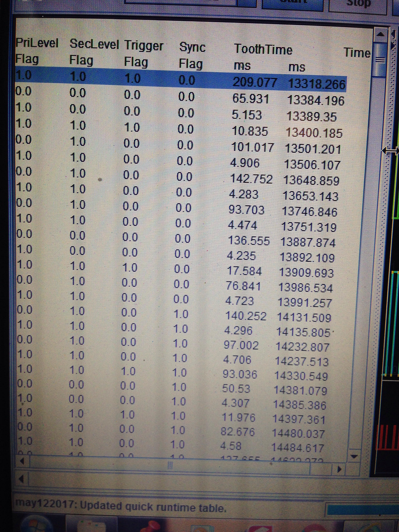Viewport: 399px width, 532px height.
Task: Select the ToothTime cell 101.017
Action: click(252, 147)
